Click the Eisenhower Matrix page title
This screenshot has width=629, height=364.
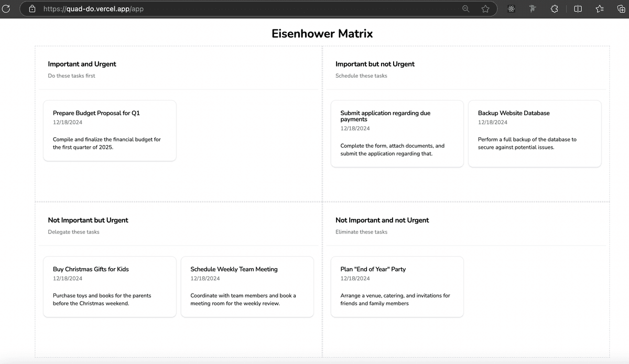tap(322, 34)
